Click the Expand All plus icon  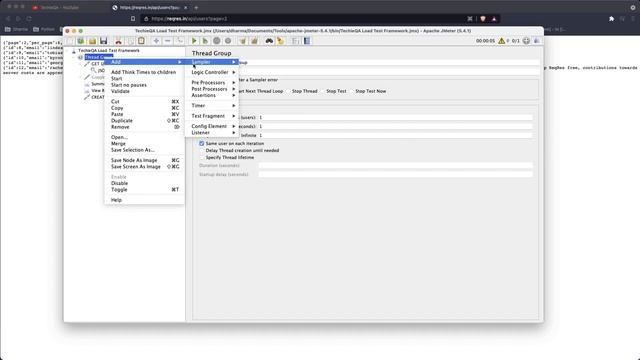156,41
